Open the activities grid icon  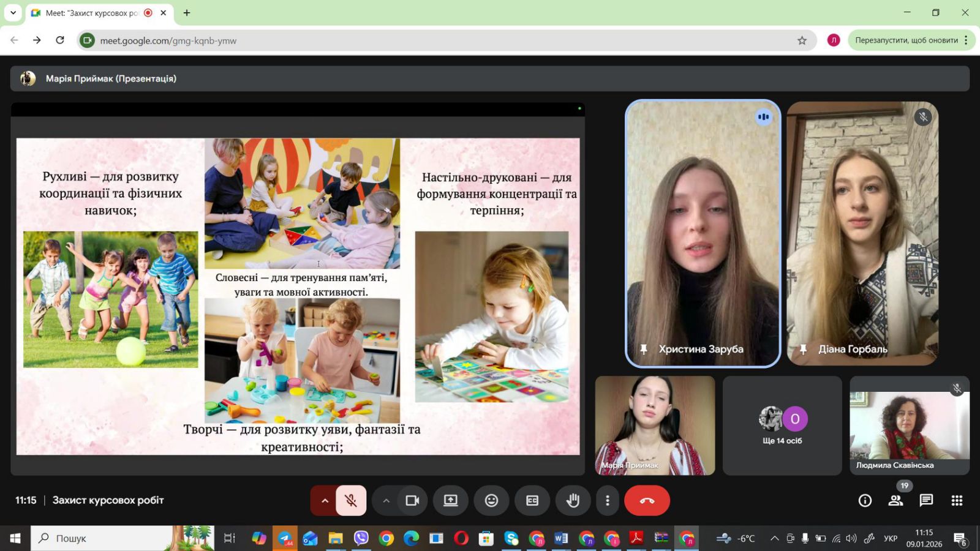tap(957, 501)
